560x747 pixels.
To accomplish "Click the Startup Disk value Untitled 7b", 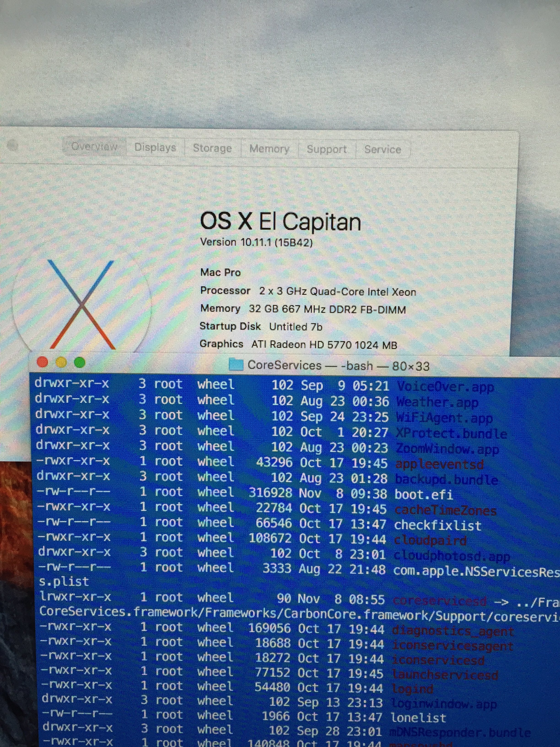I will [296, 326].
